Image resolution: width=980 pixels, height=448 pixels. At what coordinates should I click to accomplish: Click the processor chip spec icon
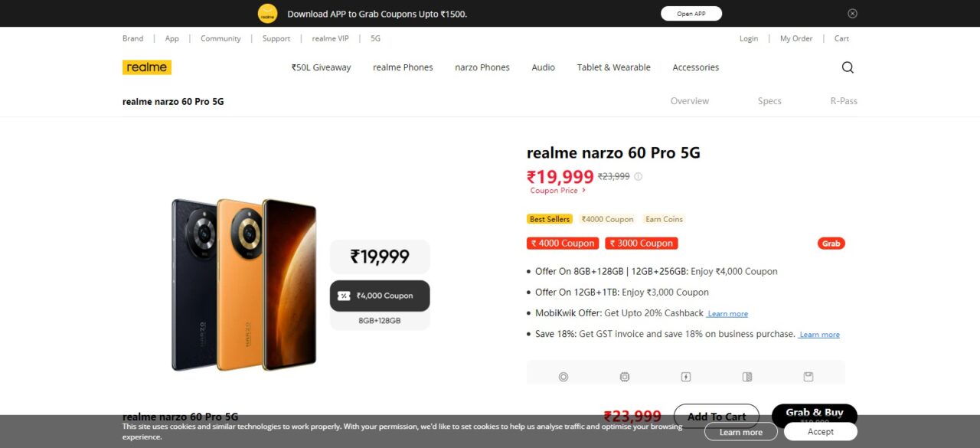[625, 377]
